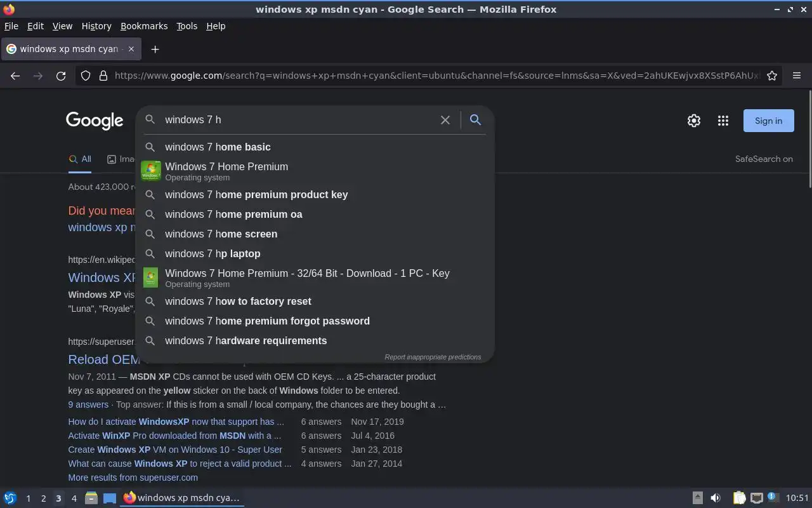Switch to workspace 1

[28, 498]
